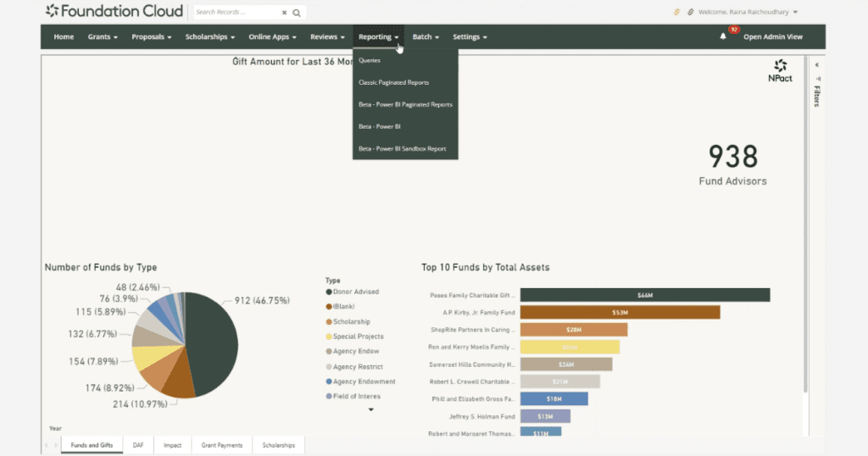Click the red 92 notification badge
This screenshot has width=868, height=456.
[734, 30]
